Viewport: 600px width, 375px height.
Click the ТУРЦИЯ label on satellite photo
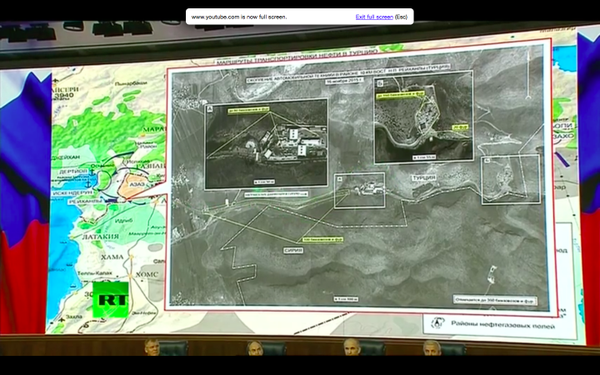click(424, 178)
